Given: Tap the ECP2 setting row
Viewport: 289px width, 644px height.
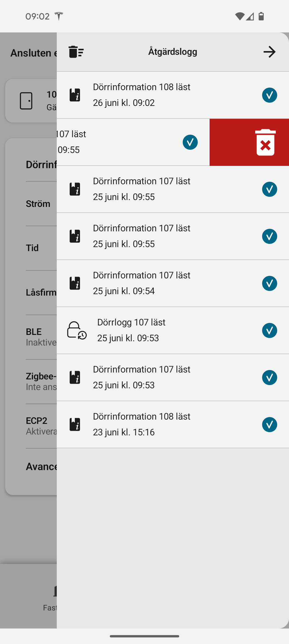Looking at the screenshot, I should tap(37, 426).
